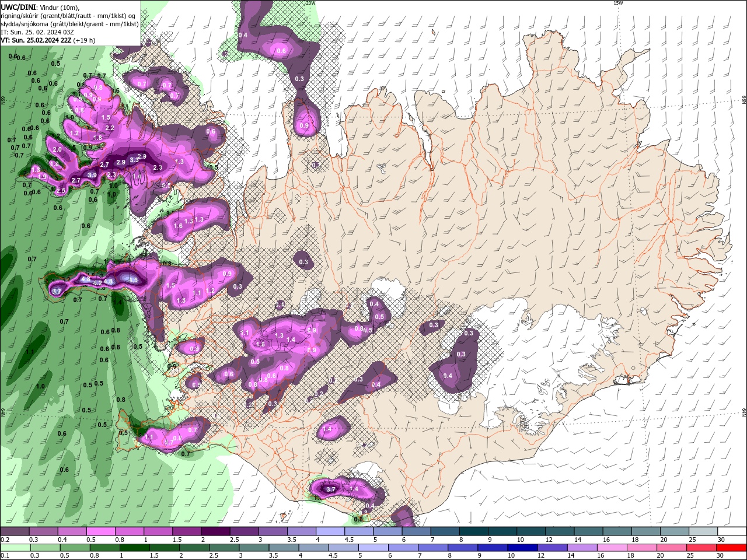Click the 1.6 precipitation value on the map
This screenshot has width=747, height=560.
click(x=179, y=226)
